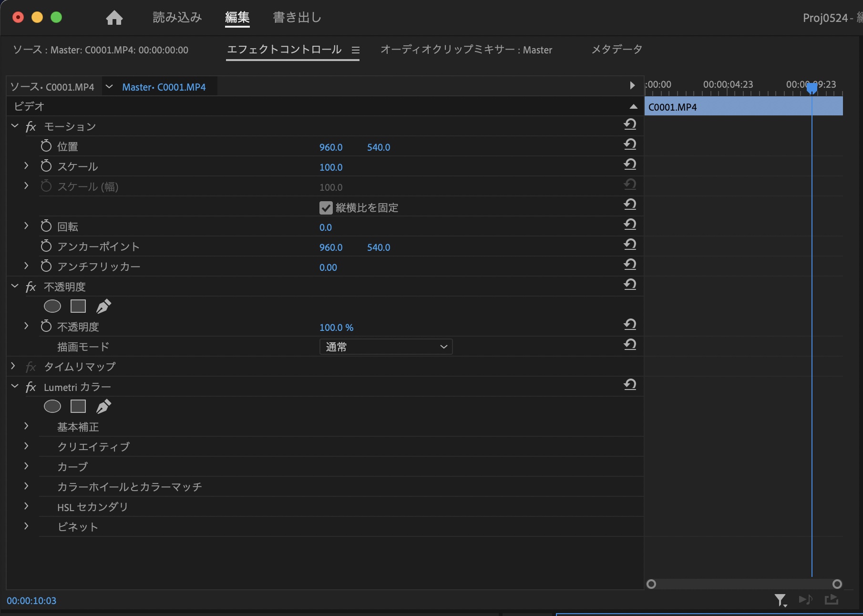Toggle the モーション fx effect on/off
Screen dimensions: 863x616
pyautogui.click(x=31, y=127)
